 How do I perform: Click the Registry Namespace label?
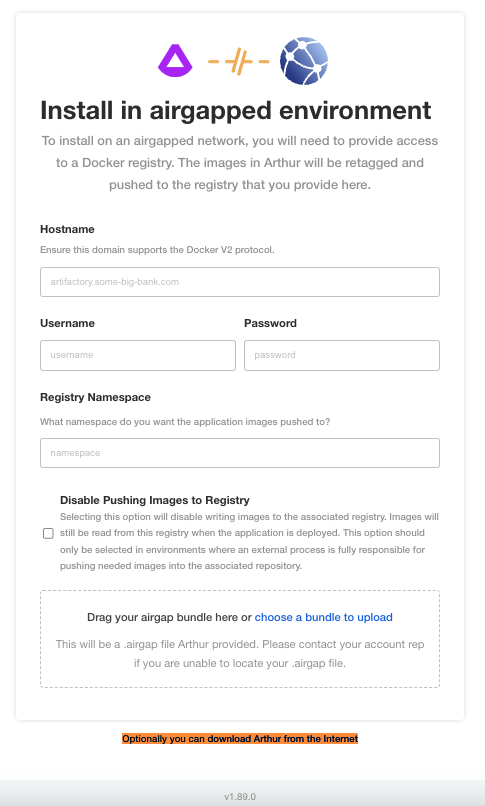[x=96, y=397]
